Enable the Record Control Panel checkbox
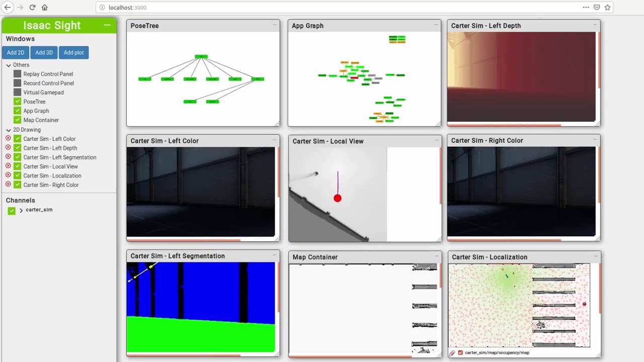 coord(18,83)
